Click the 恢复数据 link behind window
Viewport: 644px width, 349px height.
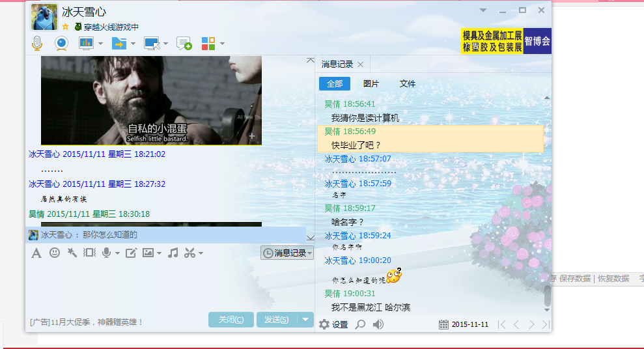(613, 279)
